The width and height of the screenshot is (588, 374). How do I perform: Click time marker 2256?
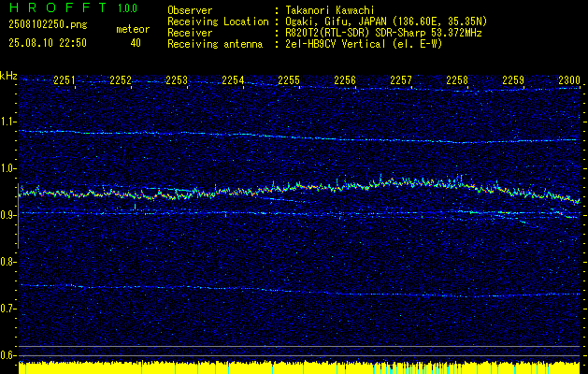point(345,79)
